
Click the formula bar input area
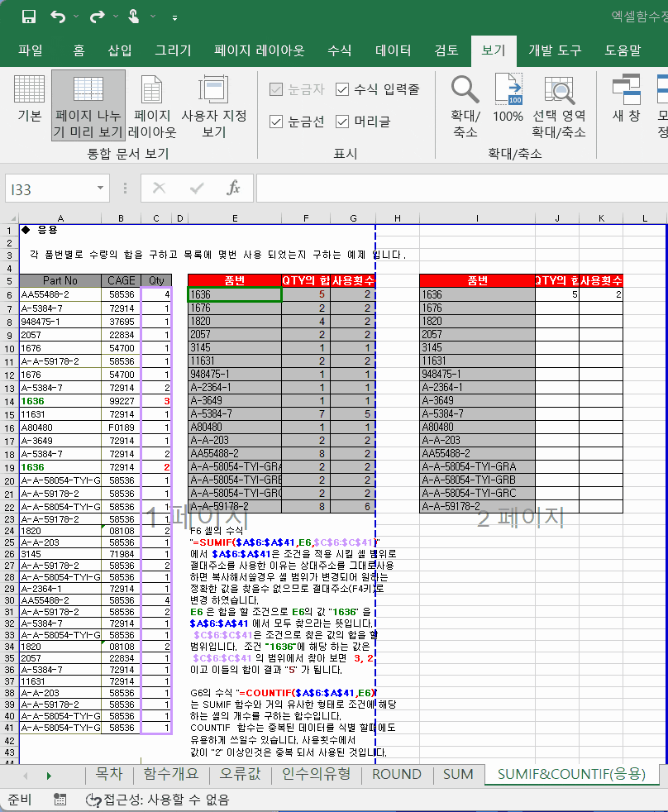coord(462,188)
